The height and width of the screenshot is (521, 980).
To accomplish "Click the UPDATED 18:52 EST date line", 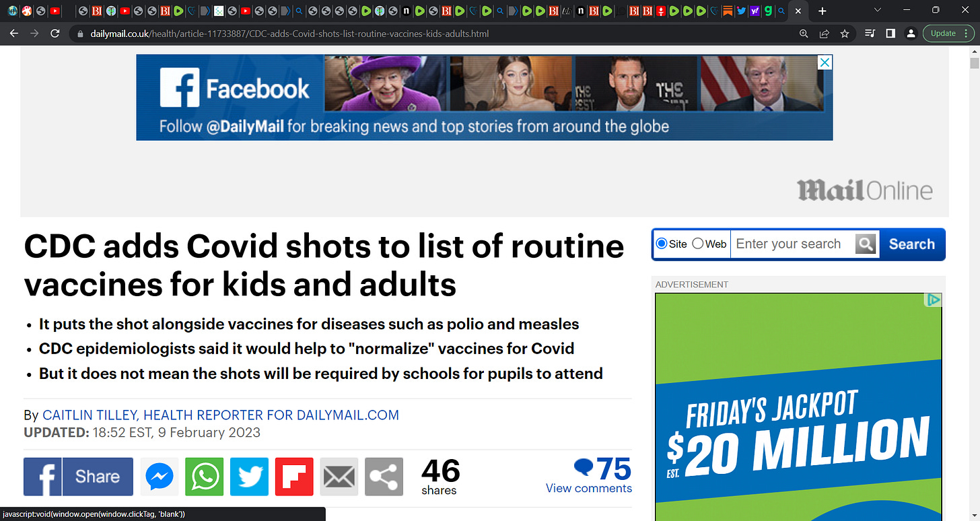I will [142, 433].
